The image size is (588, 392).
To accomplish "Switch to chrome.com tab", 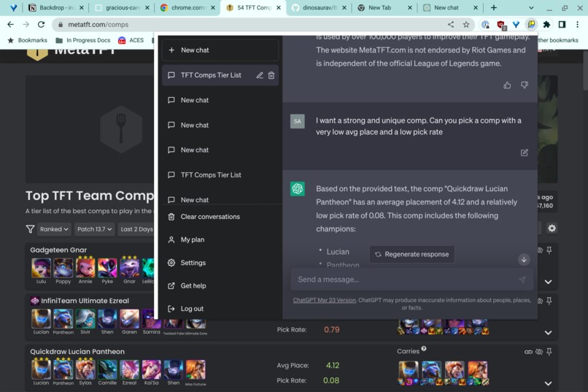I will [x=187, y=7].
